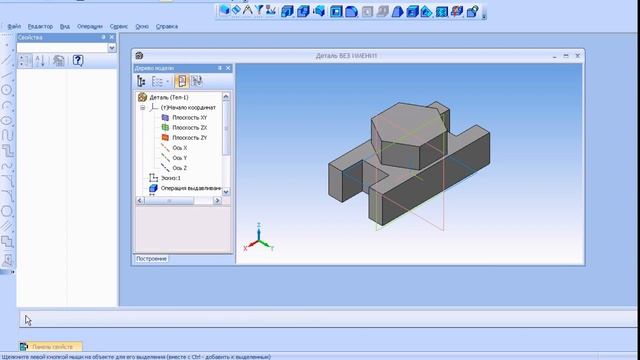Close the Дерево модели panel
Image resolution: width=640 pixels, height=360 pixels.
pos(228,68)
